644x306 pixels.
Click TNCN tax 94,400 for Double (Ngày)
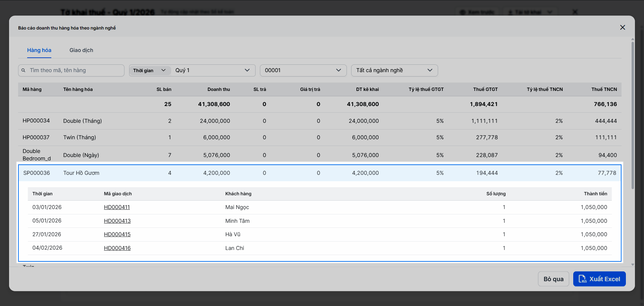pos(608,155)
